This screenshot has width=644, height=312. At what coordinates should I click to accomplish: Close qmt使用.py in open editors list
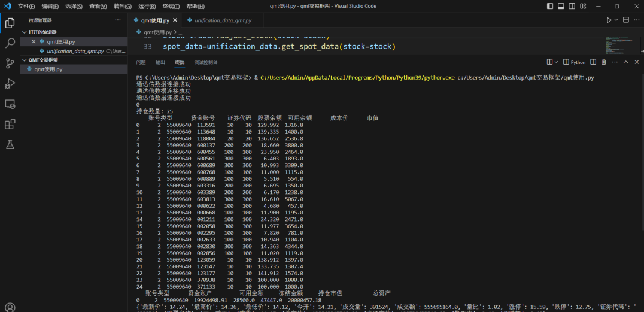[34, 41]
